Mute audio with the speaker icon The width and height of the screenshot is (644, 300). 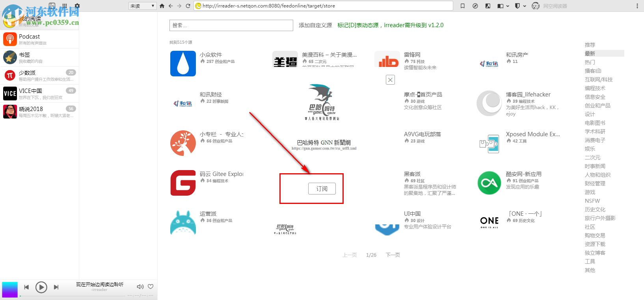140,287
